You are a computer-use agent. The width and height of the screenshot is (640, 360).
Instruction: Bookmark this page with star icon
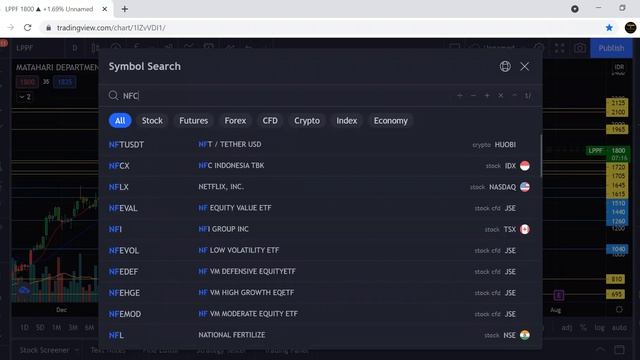609,28
